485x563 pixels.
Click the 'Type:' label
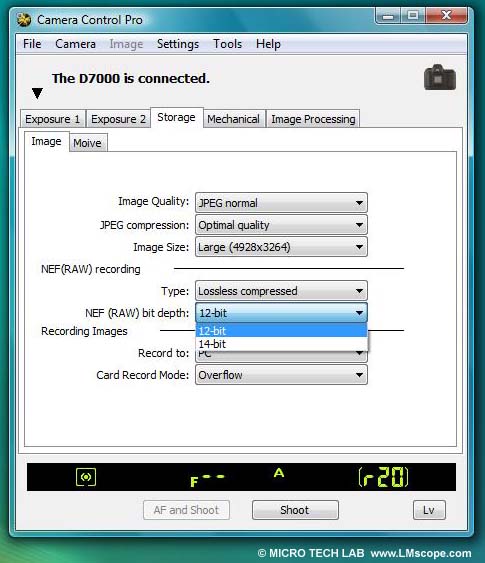pyautogui.click(x=175, y=291)
